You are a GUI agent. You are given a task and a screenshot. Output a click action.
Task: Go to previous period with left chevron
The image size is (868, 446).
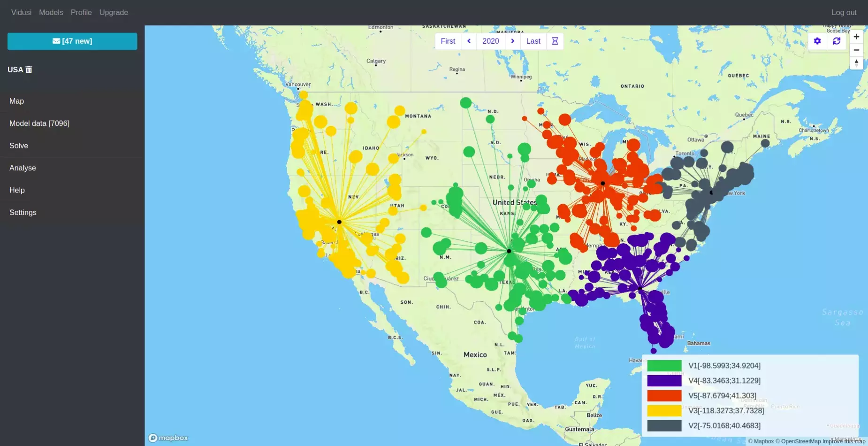click(x=469, y=41)
